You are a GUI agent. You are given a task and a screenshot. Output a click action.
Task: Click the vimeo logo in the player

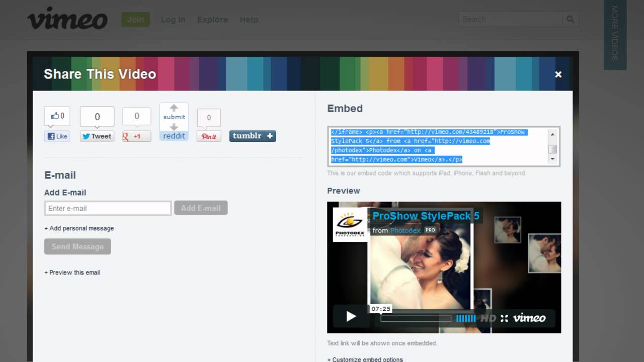click(529, 318)
